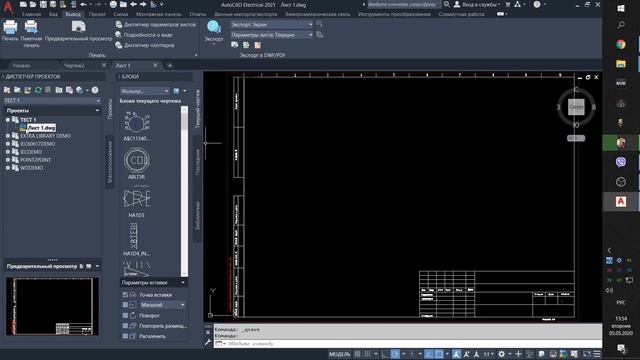Select the ABLT3R block thumbnail

pos(137,160)
